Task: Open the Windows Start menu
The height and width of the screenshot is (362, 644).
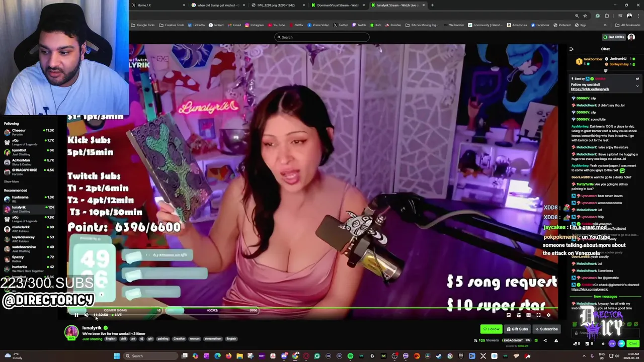Action: coord(117,356)
